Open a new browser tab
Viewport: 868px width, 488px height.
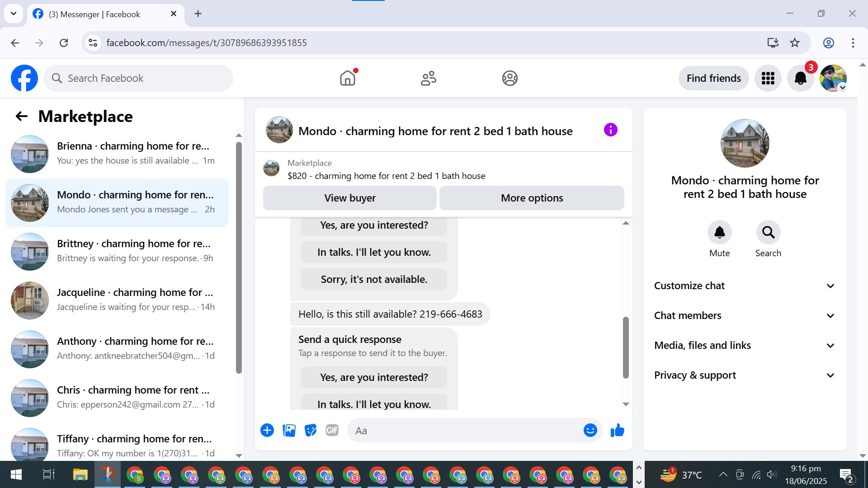coord(198,14)
